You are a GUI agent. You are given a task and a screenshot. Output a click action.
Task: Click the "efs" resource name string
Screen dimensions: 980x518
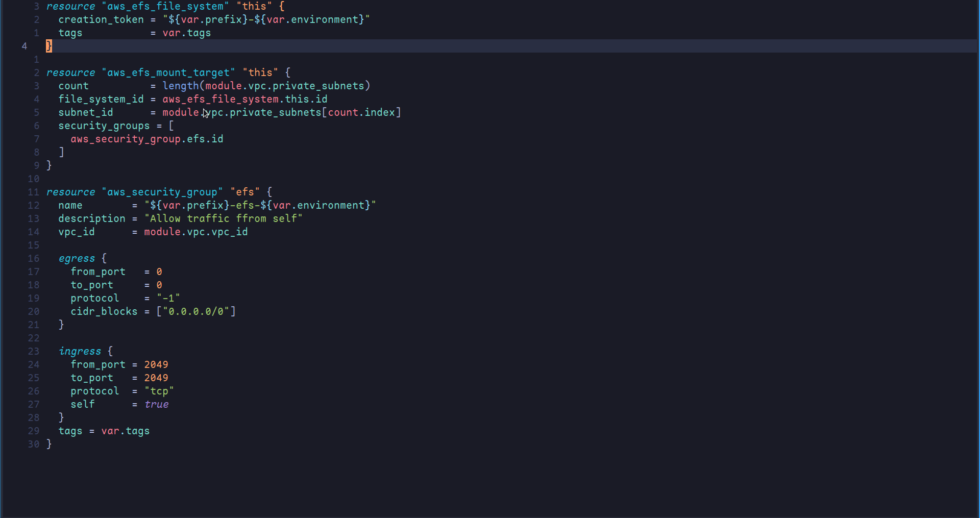245,192
